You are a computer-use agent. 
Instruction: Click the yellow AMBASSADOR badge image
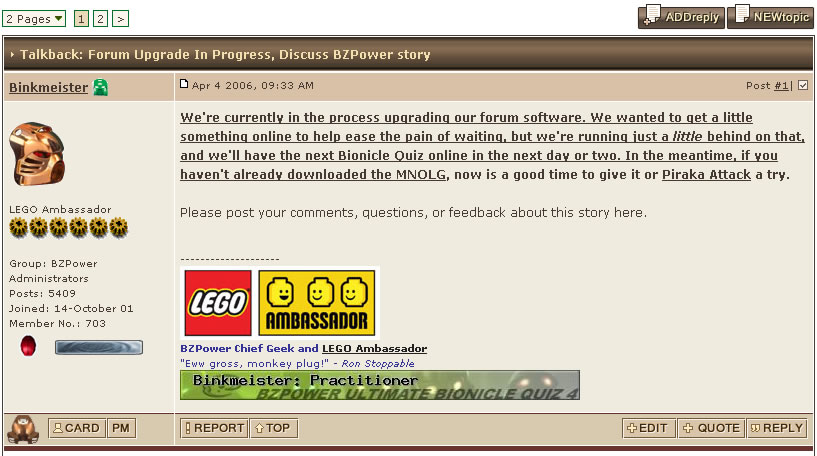(317, 302)
